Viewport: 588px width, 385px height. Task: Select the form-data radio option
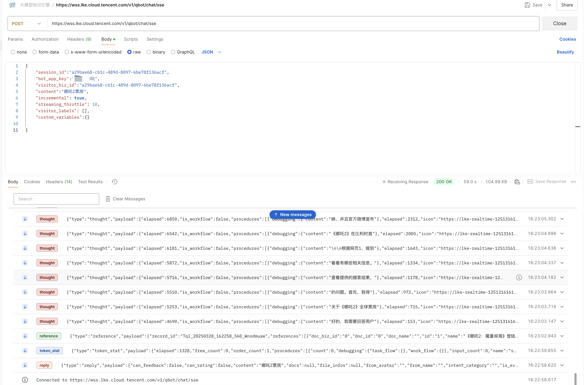coord(35,52)
